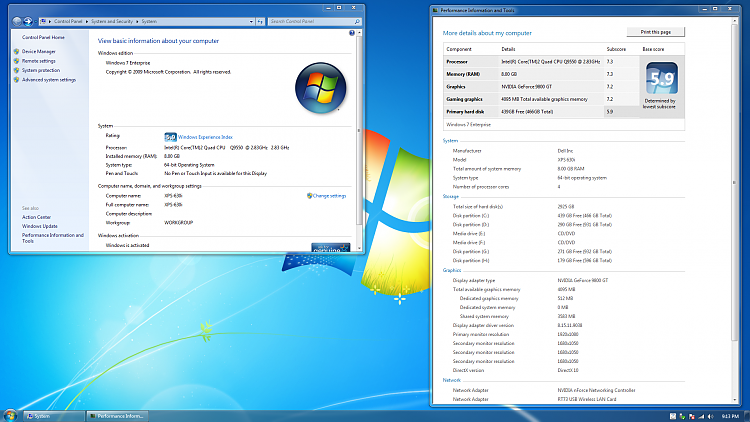Click the System window scroll up arrow

(359, 33)
